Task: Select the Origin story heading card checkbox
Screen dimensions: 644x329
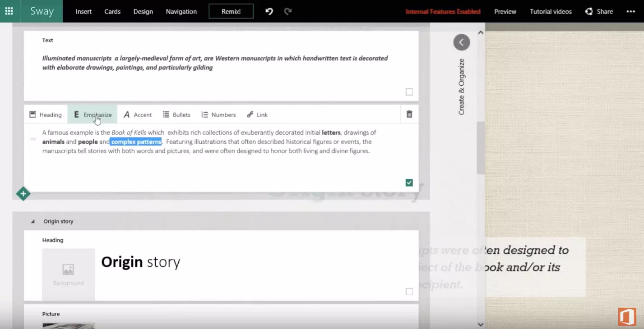Action: pos(409,292)
